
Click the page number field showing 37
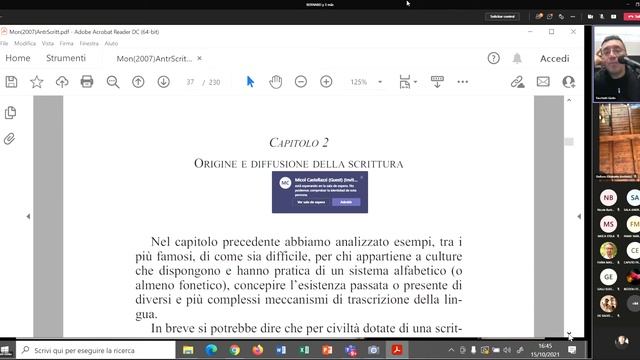coord(190,82)
